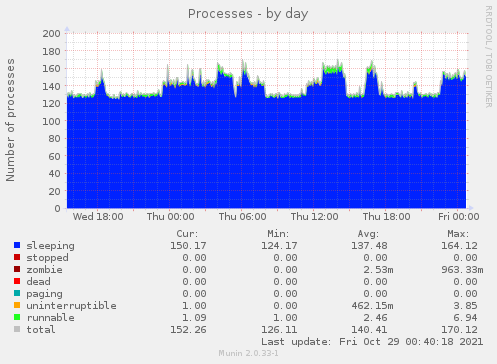Click total current value 152.26
The height and width of the screenshot is (364, 497).
coord(188,330)
